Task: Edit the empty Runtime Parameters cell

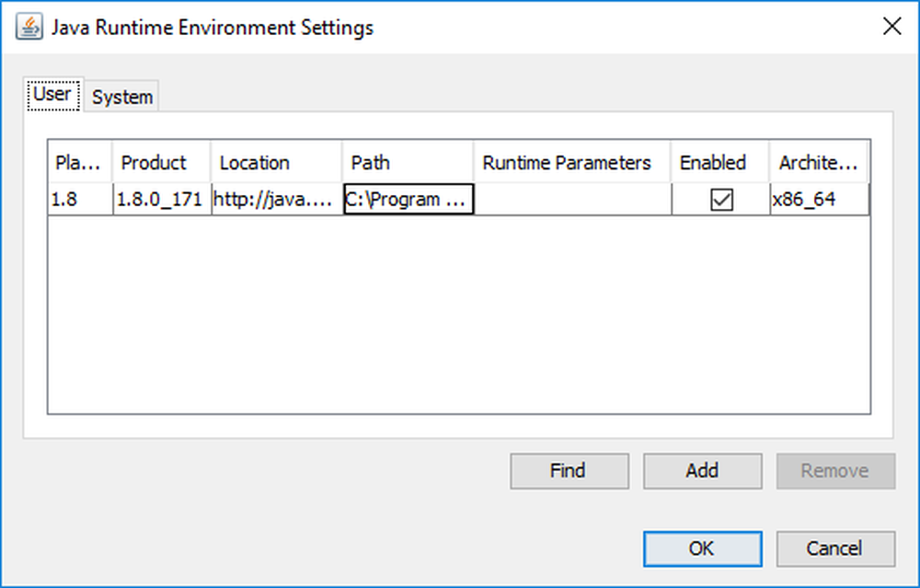Action: click(x=572, y=200)
